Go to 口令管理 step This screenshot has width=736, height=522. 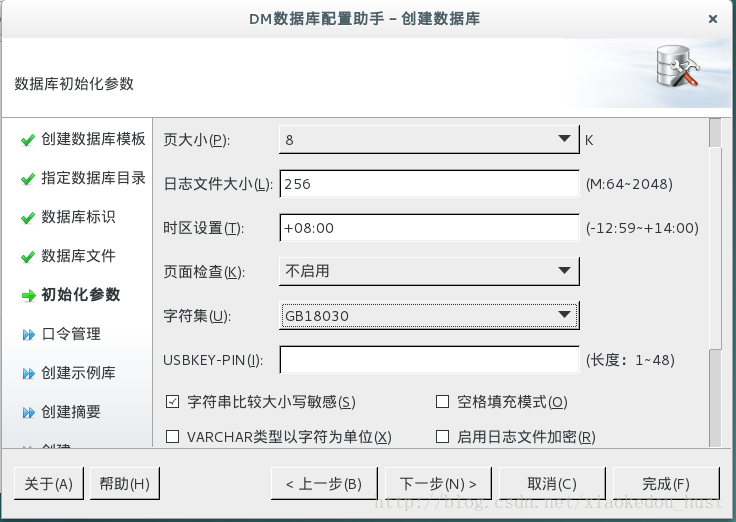click(71, 334)
